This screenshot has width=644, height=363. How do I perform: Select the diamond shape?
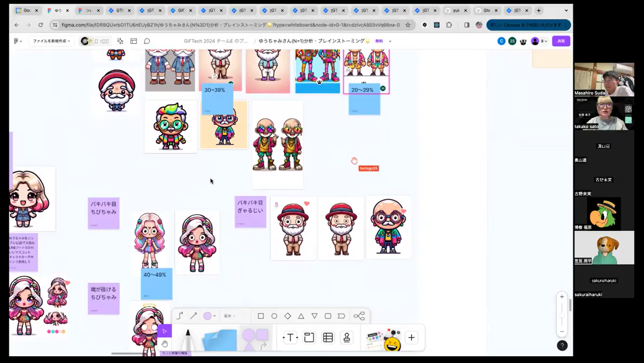click(x=287, y=316)
